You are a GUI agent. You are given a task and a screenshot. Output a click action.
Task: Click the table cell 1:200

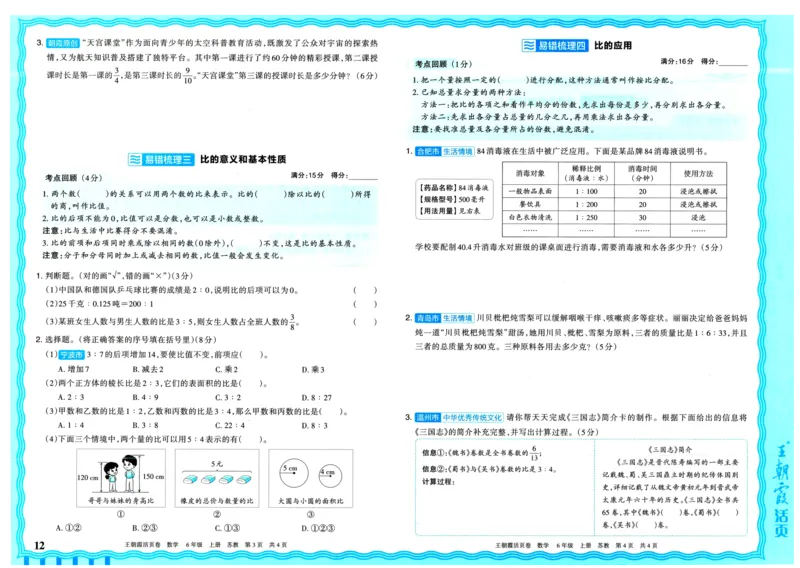coord(586,204)
